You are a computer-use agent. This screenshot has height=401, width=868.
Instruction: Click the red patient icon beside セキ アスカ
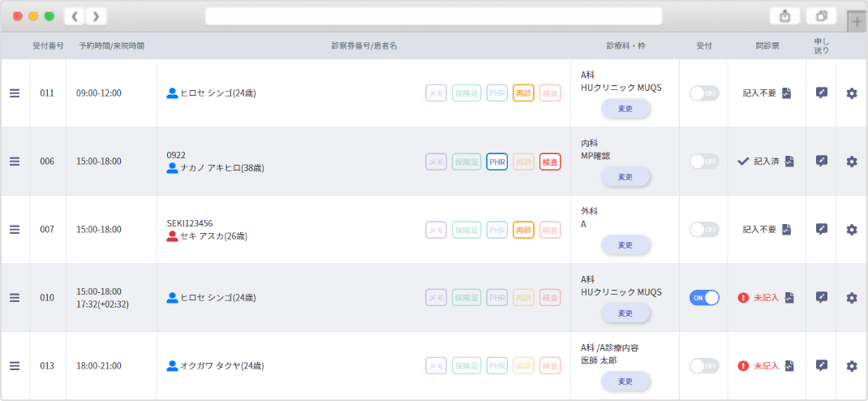[x=172, y=236]
